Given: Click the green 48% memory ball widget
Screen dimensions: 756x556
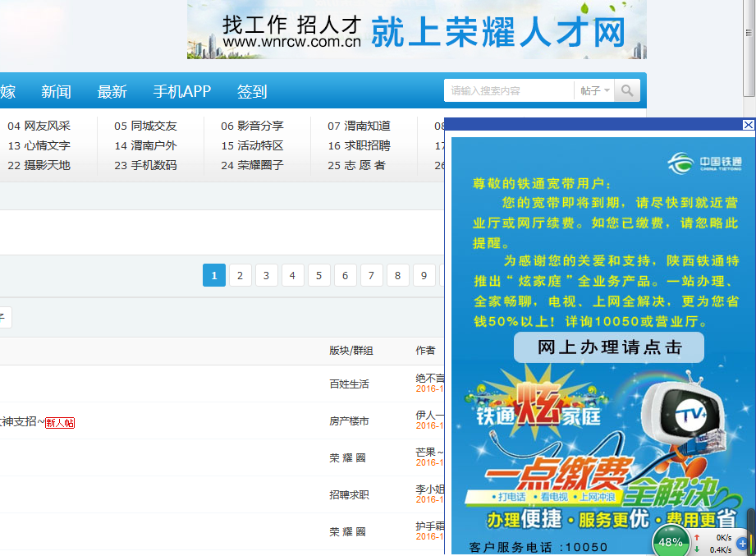Looking at the screenshot, I should [x=671, y=542].
